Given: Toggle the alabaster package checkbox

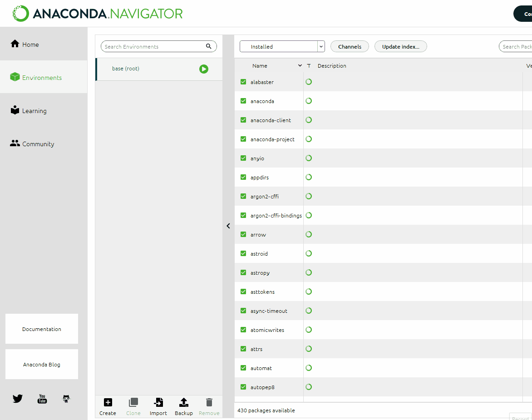Looking at the screenshot, I should [x=243, y=82].
